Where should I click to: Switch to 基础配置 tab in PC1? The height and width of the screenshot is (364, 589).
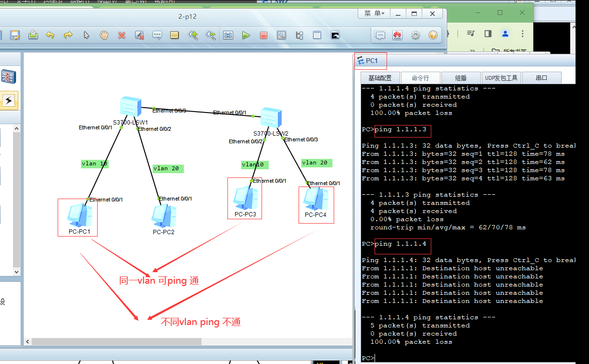380,78
